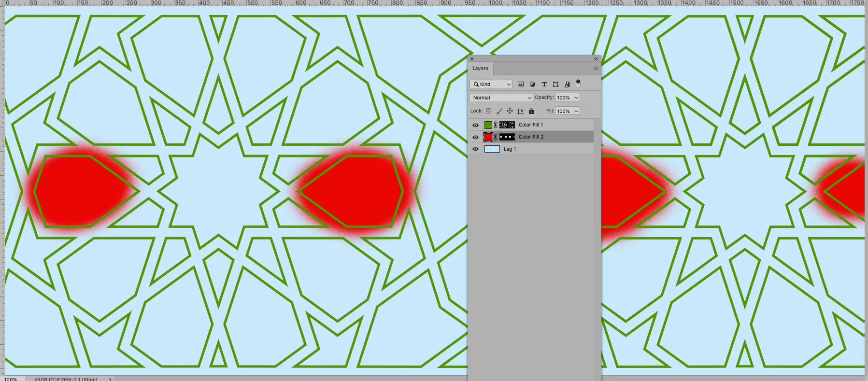Open the Kind filter dropdown
The width and height of the screenshot is (868, 381).
[491, 84]
